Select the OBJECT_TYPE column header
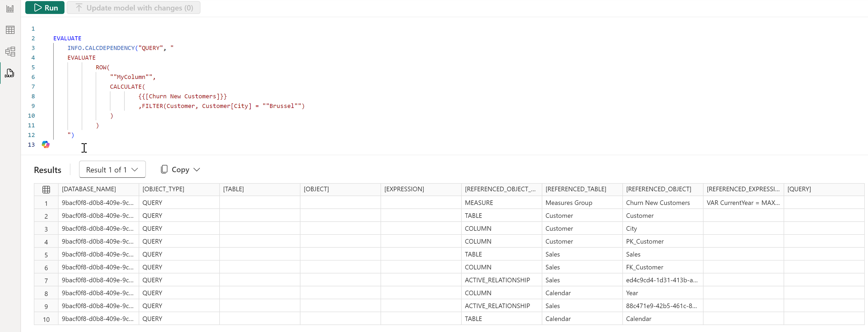Viewport: 868px width, 332px height. tap(179, 189)
